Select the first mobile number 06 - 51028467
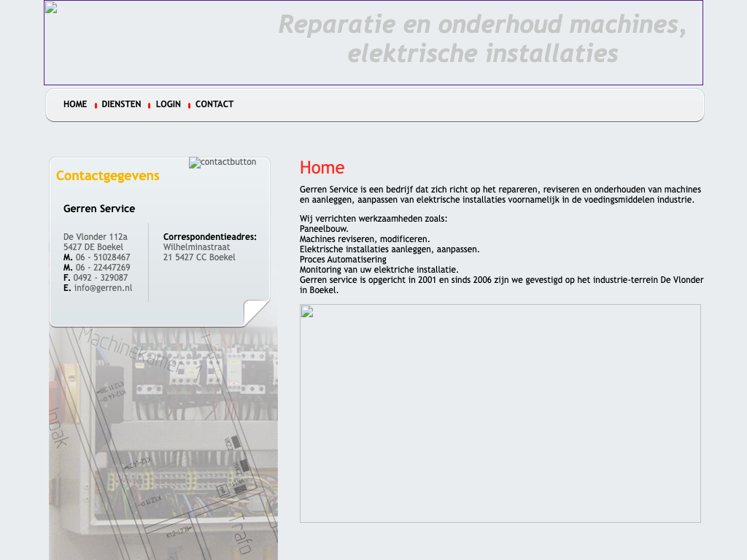This screenshot has height=560, width=747. [103, 257]
